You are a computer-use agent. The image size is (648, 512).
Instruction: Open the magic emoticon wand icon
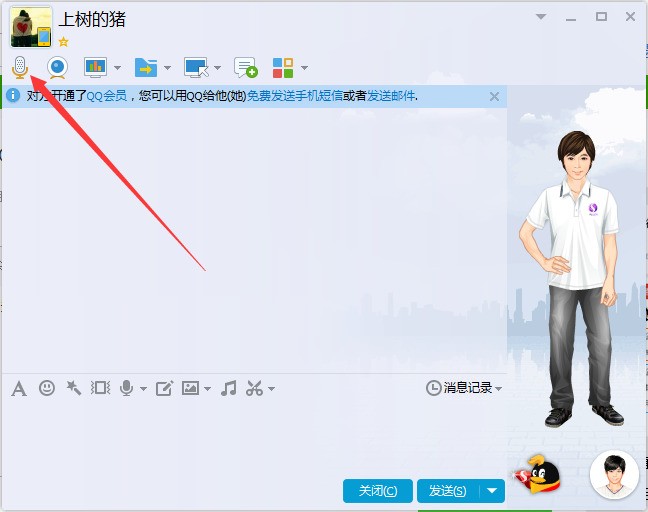[74, 388]
